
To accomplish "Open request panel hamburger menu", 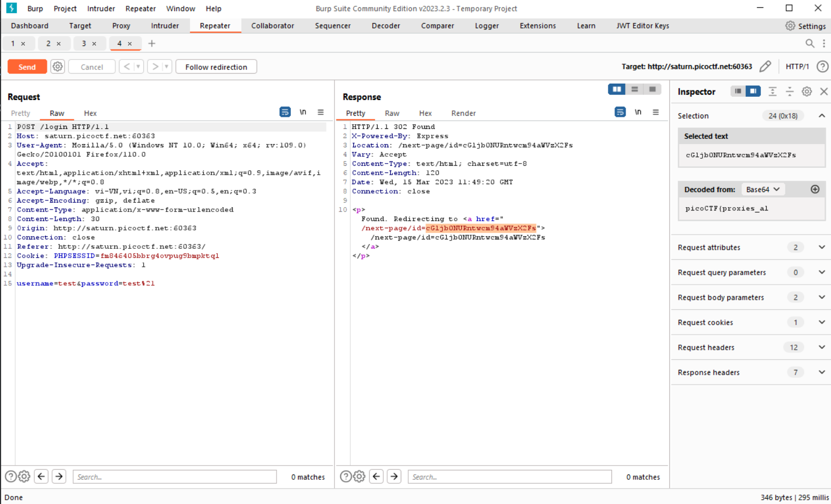I will point(320,112).
